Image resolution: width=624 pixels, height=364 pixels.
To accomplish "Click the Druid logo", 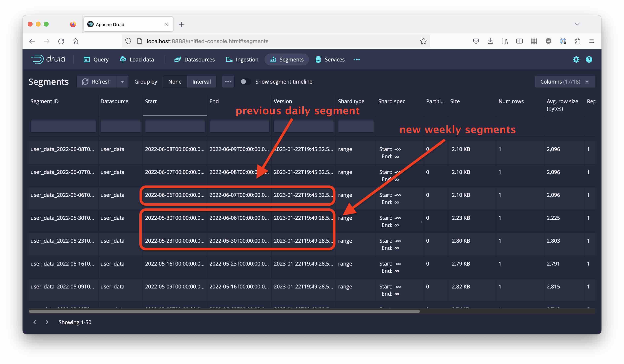I will (x=48, y=59).
